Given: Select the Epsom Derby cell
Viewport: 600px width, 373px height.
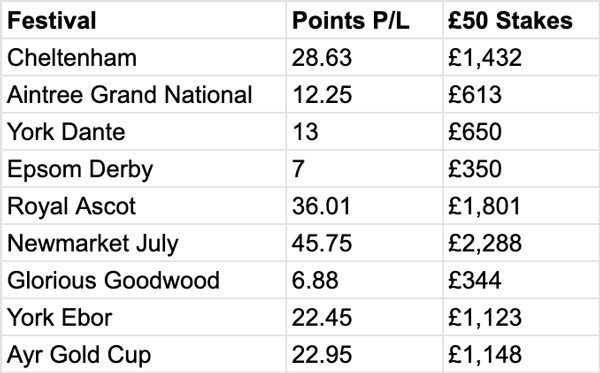Looking at the screenshot, I should 144,169.
